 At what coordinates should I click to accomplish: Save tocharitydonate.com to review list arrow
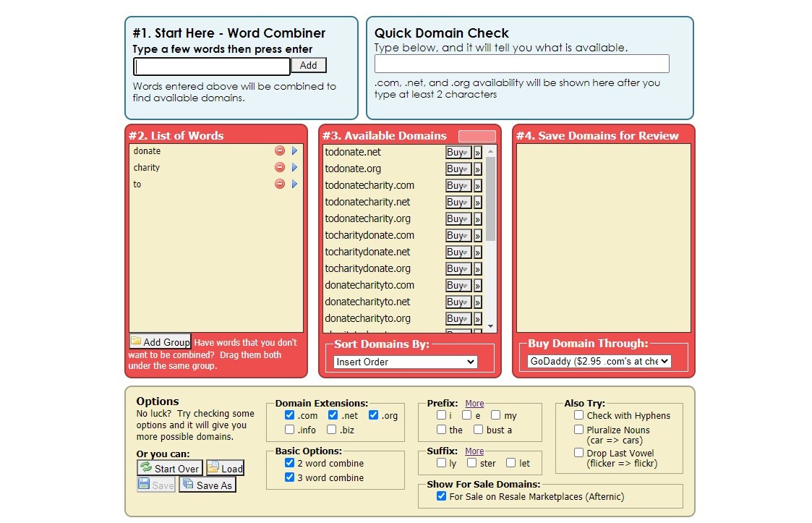[477, 235]
